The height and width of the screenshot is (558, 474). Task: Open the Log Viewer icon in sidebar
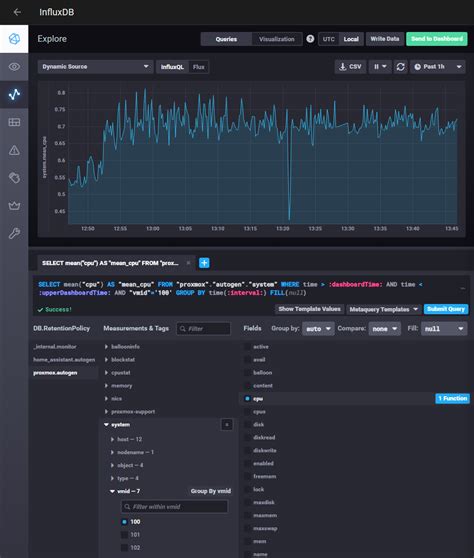14,178
